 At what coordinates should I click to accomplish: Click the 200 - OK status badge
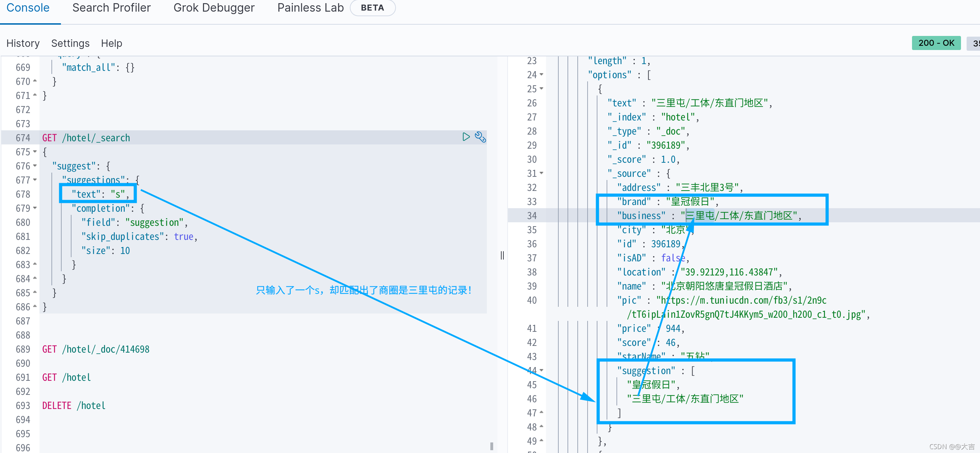pyautogui.click(x=936, y=43)
